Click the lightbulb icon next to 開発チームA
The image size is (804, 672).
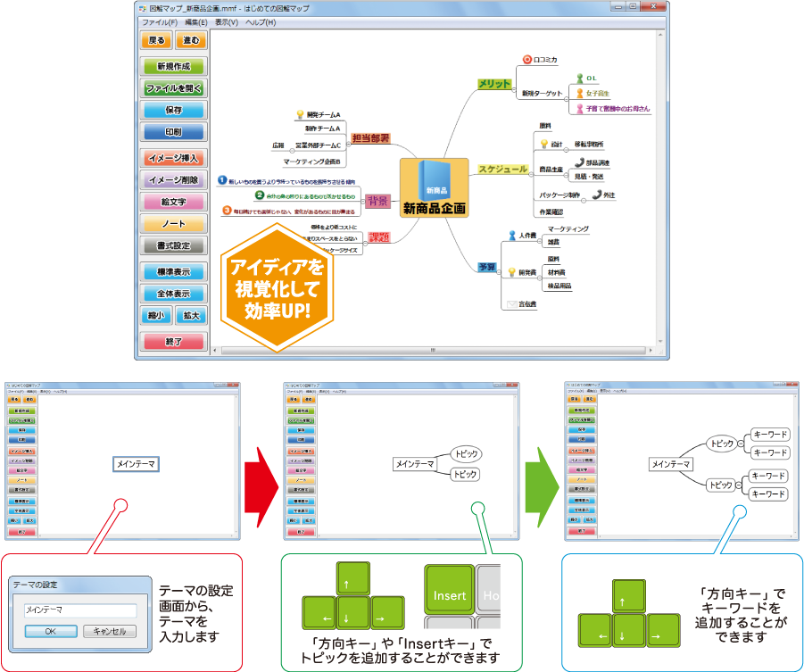pyautogui.click(x=300, y=114)
